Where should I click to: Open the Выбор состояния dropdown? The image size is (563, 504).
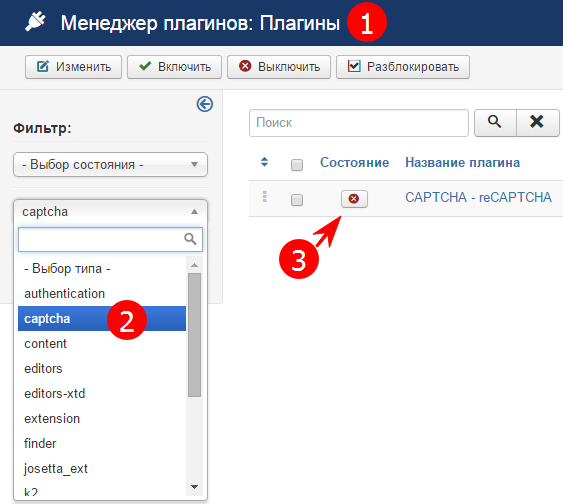point(110,164)
